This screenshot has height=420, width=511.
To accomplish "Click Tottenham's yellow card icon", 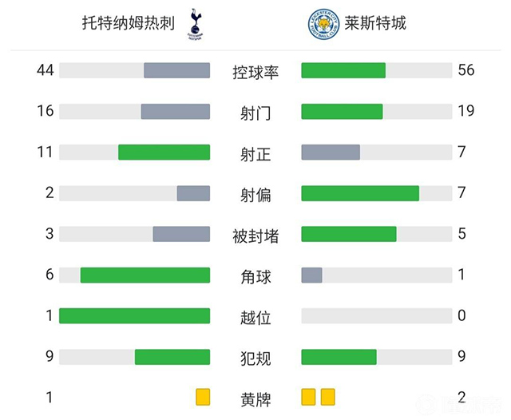I will (x=203, y=397).
